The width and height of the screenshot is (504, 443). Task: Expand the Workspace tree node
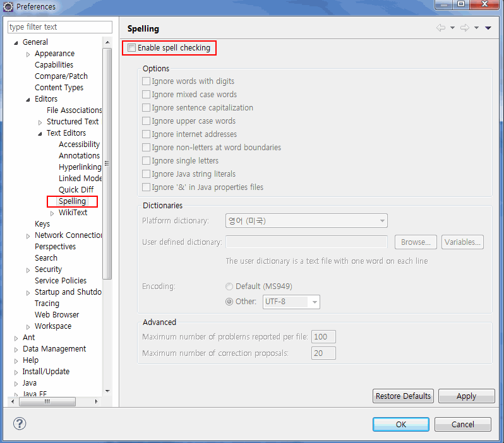click(28, 327)
